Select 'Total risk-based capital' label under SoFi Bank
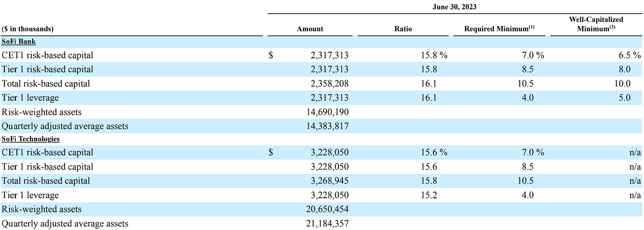The height and width of the screenshot is (230, 644). pos(46,83)
